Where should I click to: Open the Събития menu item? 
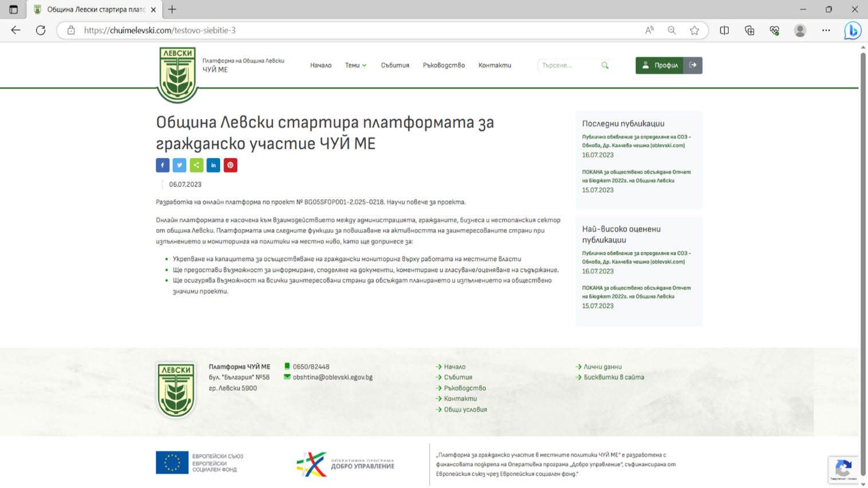[395, 65]
